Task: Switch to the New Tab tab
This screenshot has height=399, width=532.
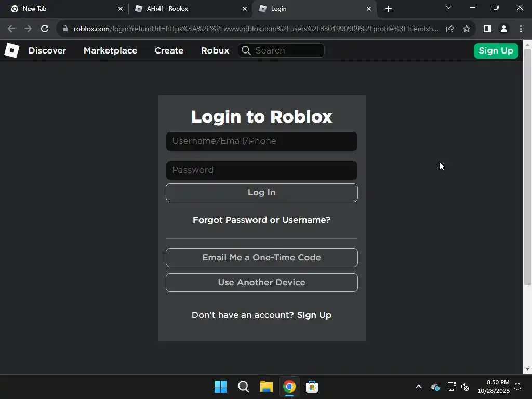Action: pyautogui.click(x=65, y=9)
